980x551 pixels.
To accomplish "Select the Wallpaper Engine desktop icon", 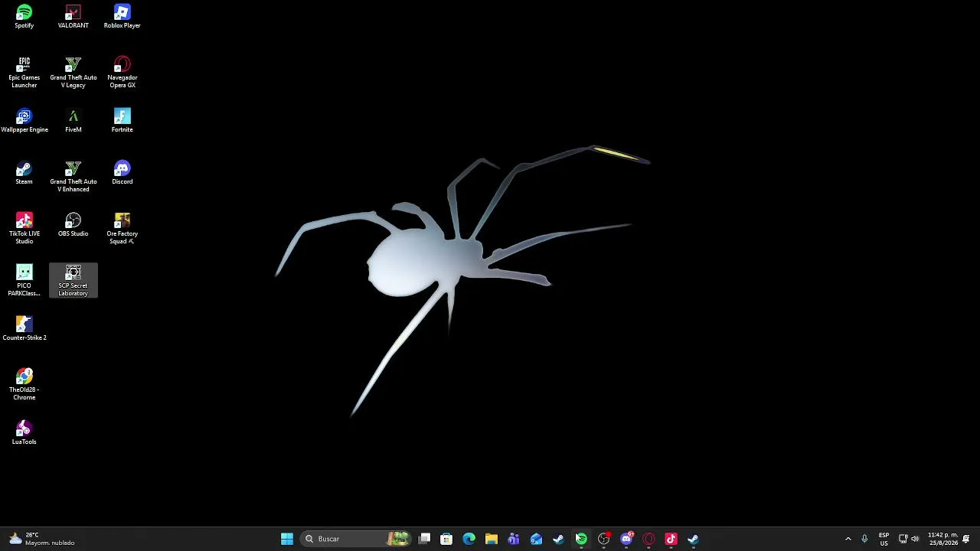I will click(x=24, y=121).
